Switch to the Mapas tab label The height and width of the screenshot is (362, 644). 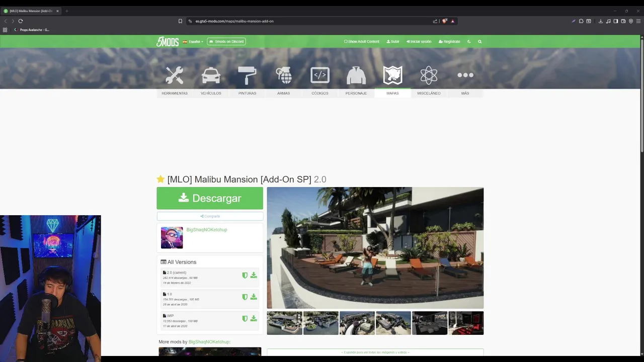392,93
